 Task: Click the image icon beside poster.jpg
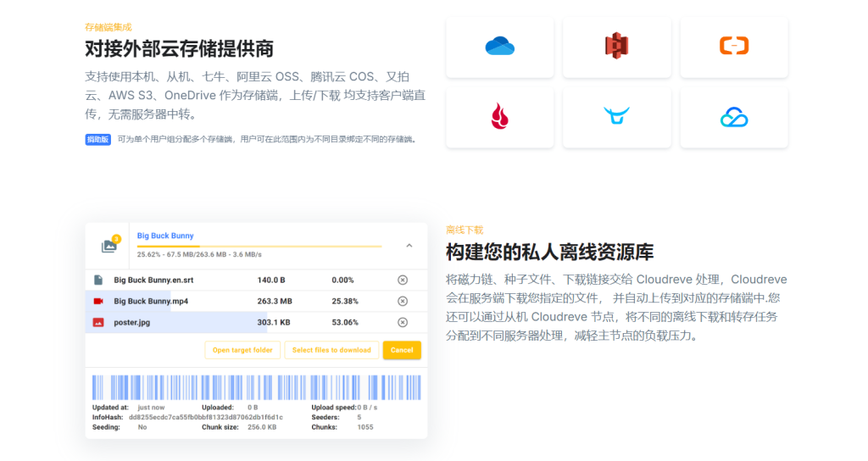click(98, 322)
